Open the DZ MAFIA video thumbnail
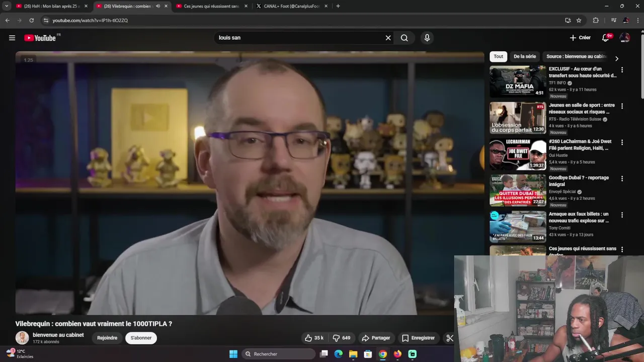Image resolution: width=644 pixels, height=362 pixels. click(518, 81)
